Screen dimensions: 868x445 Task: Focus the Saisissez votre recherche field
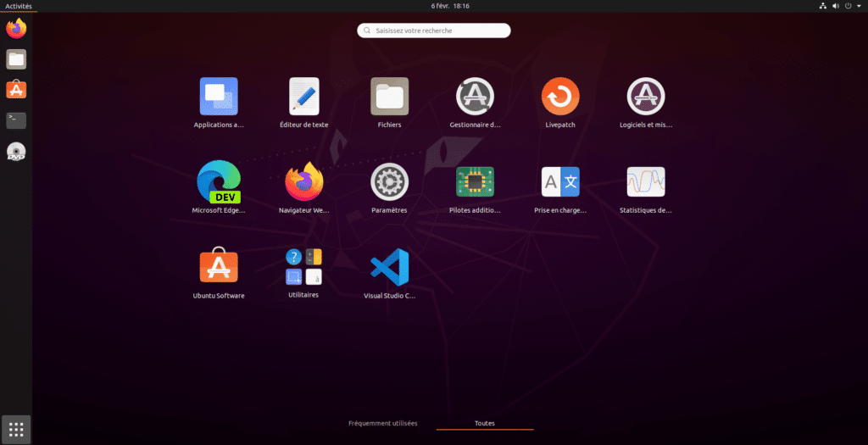point(434,31)
